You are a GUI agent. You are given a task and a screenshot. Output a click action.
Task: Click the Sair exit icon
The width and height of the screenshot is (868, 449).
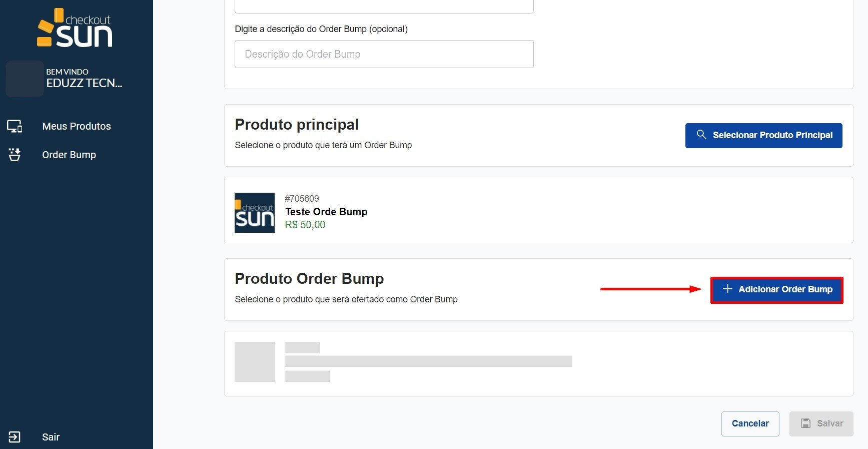coord(15,437)
